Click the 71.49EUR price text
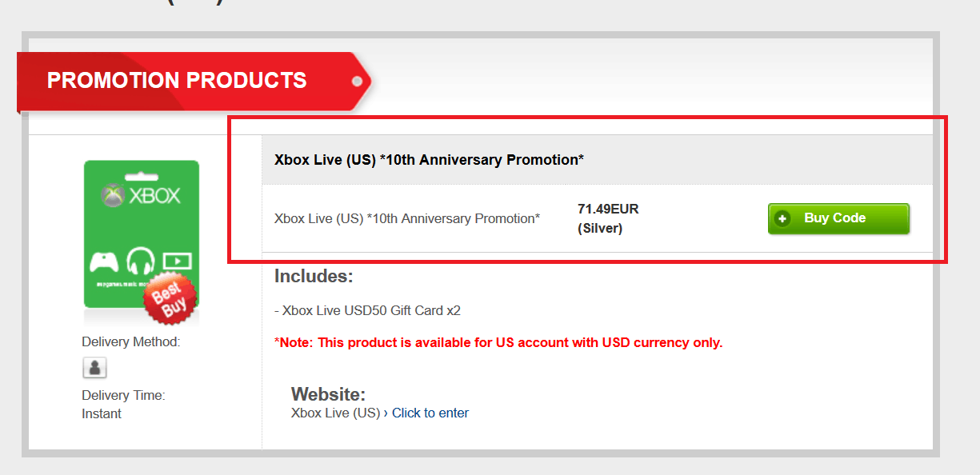This screenshot has height=475, width=980. [x=608, y=210]
